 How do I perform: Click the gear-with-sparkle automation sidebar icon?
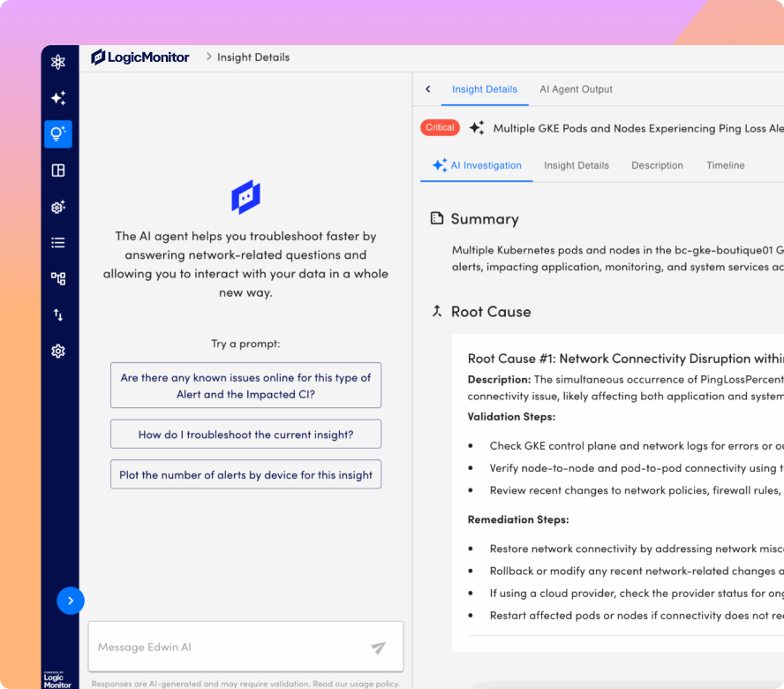pyautogui.click(x=58, y=207)
